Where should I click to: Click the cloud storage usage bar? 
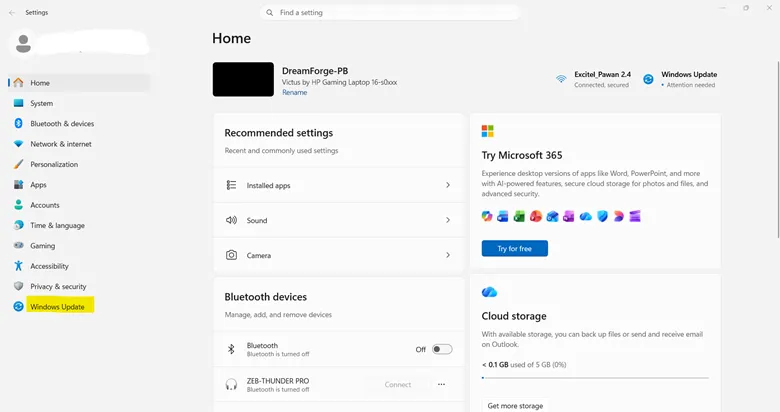pyautogui.click(x=595, y=378)
